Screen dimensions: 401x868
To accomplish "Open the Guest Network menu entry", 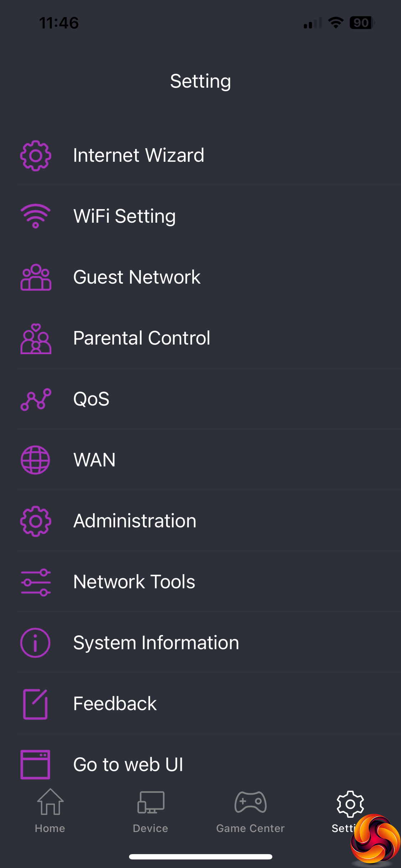I will point(137,277).
